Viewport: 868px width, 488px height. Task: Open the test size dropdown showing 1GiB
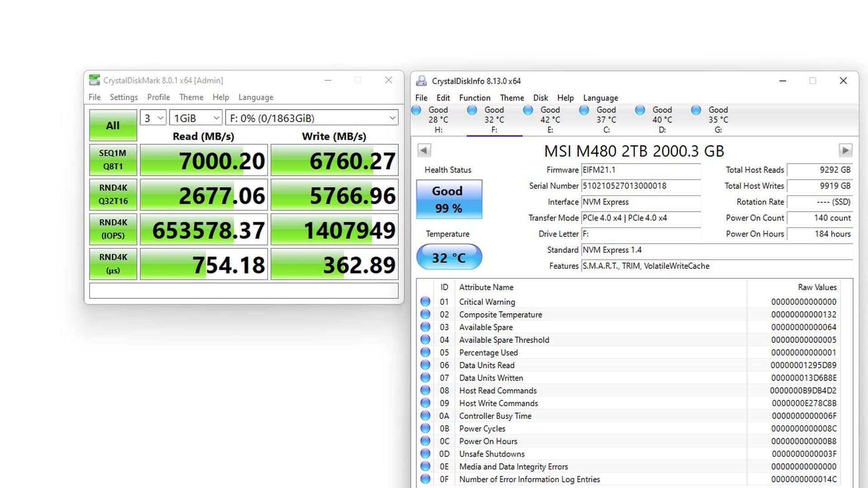tap(195, 117)
